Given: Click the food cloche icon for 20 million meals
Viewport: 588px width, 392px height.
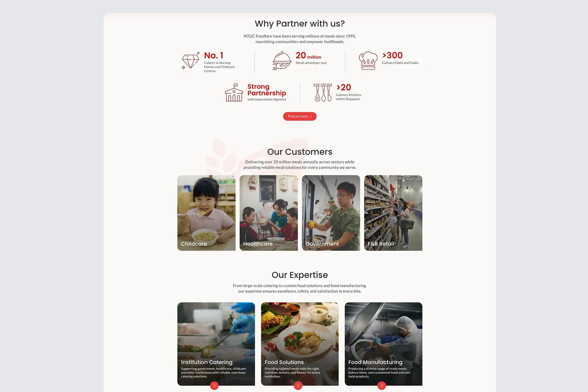Looking at the screenshot, I should tap(282, 61).
